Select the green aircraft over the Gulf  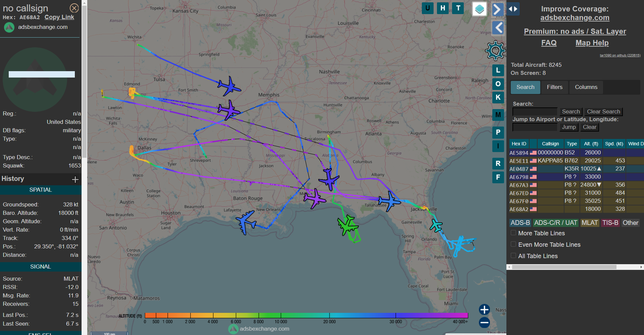click(348, 226)
